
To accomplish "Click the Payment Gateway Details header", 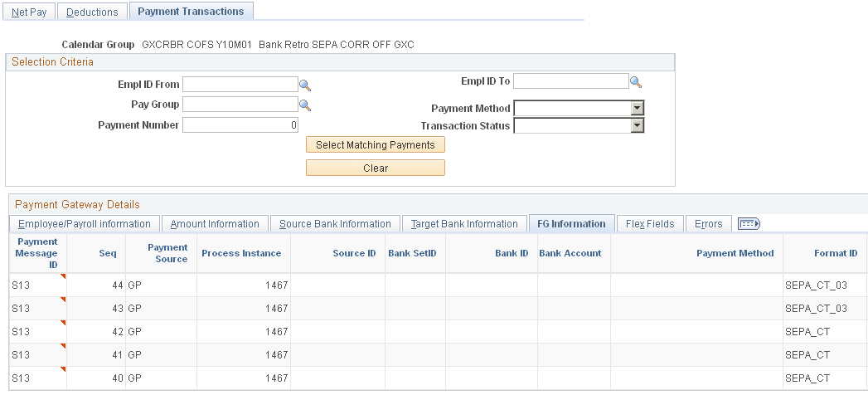I will click(77, 204).
